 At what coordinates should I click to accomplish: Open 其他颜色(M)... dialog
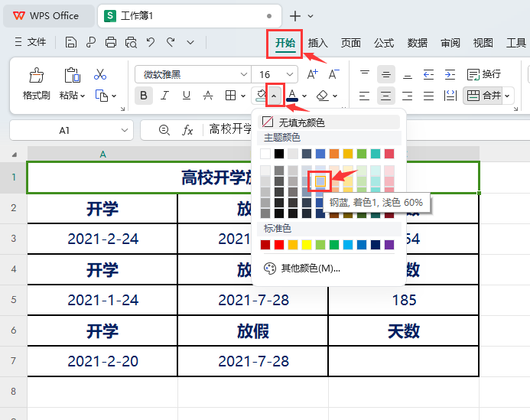pyautogui.click(x=302, y=269)
